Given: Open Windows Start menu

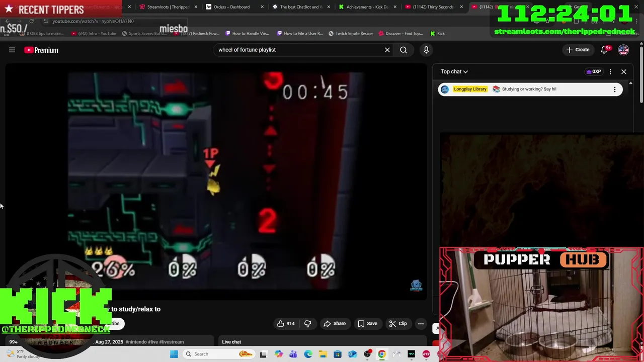Looking at the screenshot, I should [174, 354].
